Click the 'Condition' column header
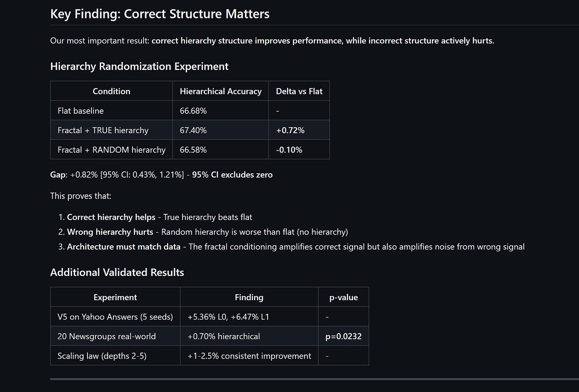This screenshot has height=392, width=579. click(111, 91)
